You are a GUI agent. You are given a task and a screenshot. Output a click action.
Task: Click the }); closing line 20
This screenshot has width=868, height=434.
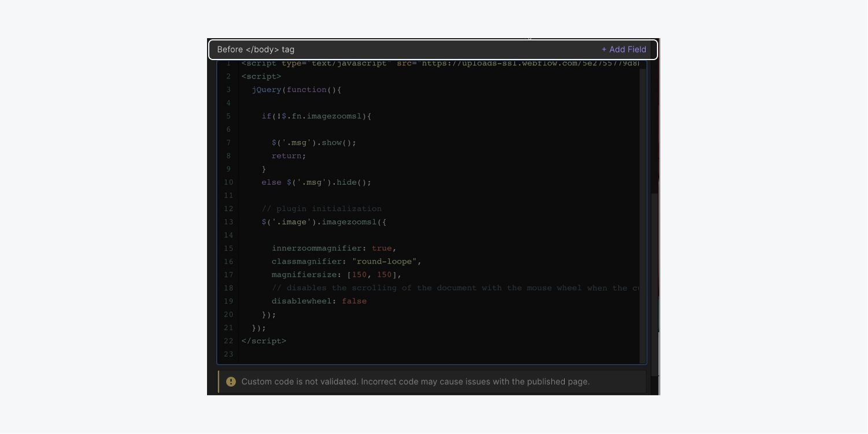(269, 315)
